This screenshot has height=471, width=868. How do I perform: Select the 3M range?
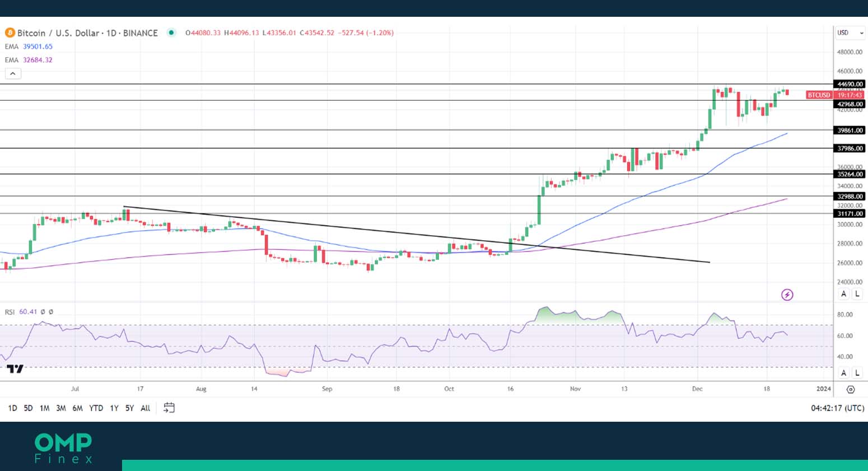pyautogui.click(x=61, y=408)
